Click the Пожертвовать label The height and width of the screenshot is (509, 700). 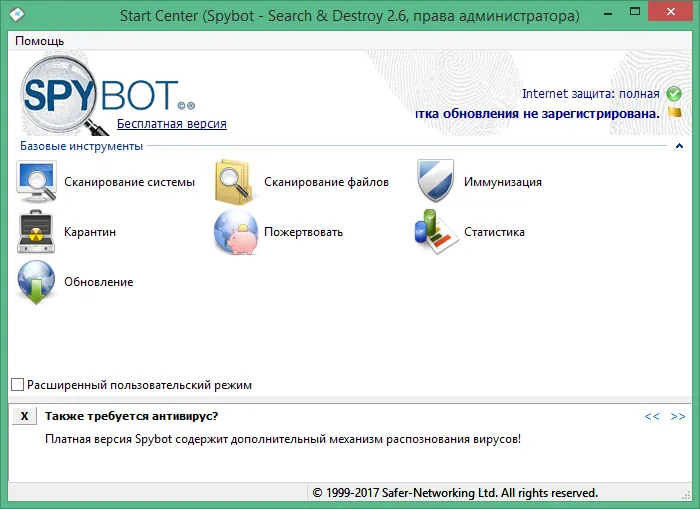click(x=304, y=232)
